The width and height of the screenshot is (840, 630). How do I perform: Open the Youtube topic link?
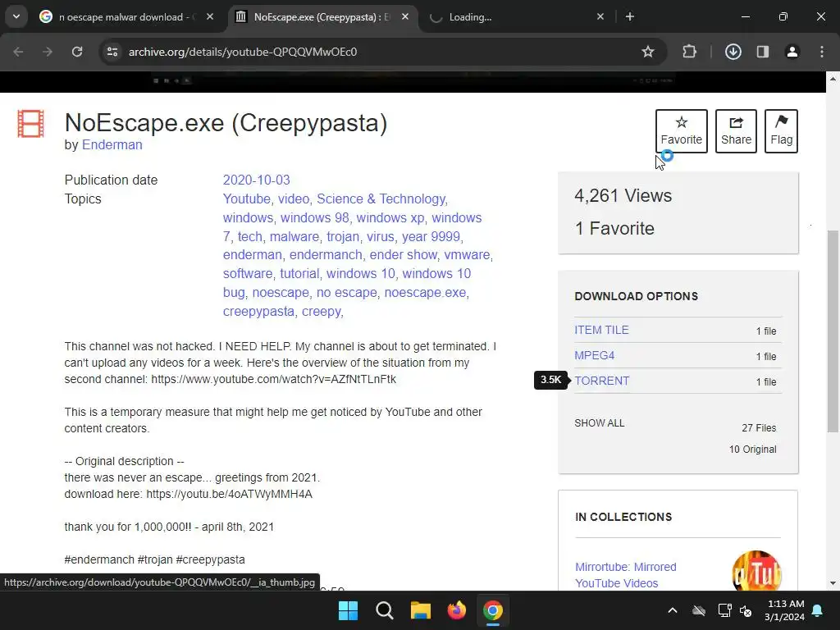(246, 199)
